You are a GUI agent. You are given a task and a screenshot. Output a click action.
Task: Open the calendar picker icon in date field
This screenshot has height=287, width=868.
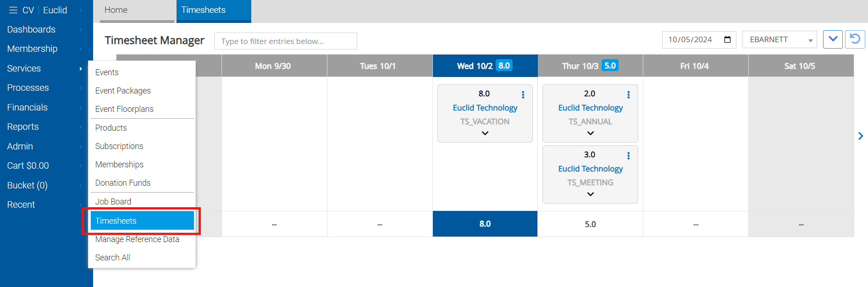pyautogui.click(x=727, y=39)
